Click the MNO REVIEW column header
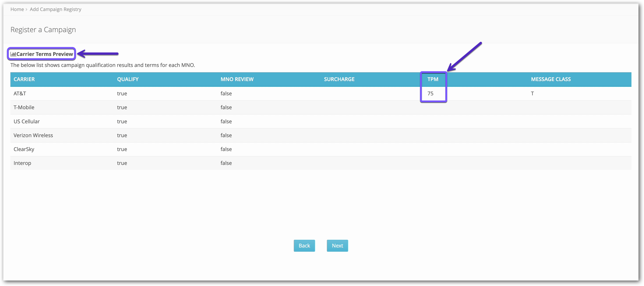The width and height of the screenshot is (644, 286). [237, 79]
